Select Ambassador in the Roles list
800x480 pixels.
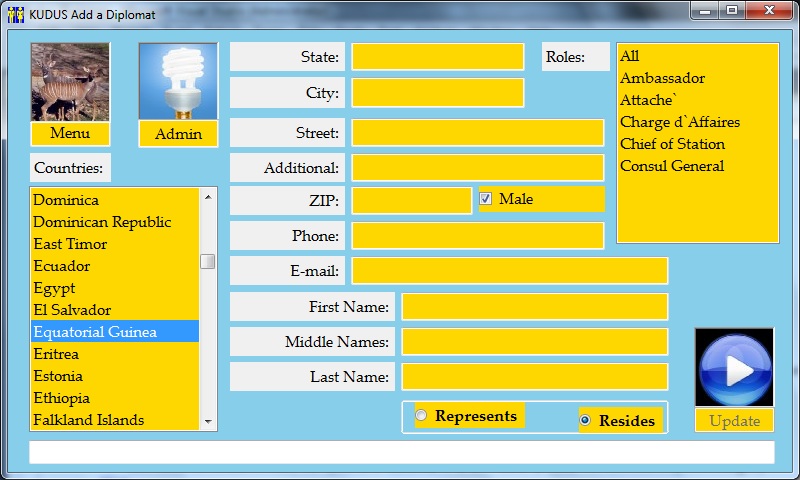pyautogui.click(x=662, y=78)
